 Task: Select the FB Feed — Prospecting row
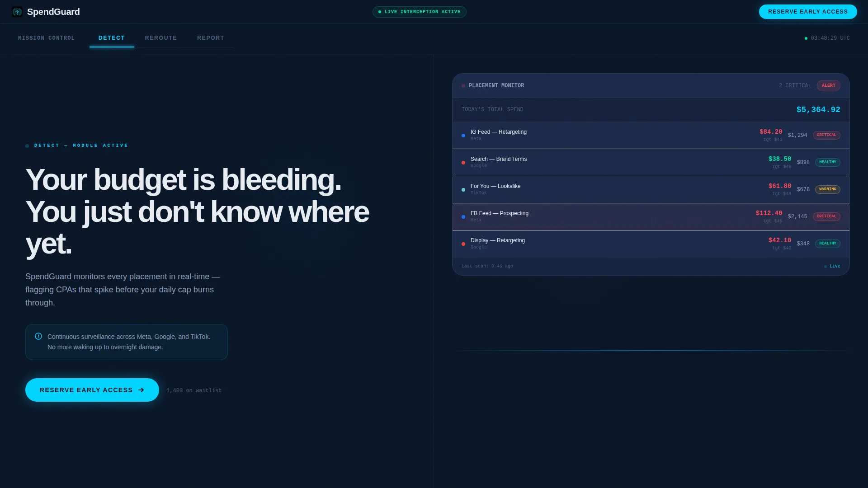(651, 216)
